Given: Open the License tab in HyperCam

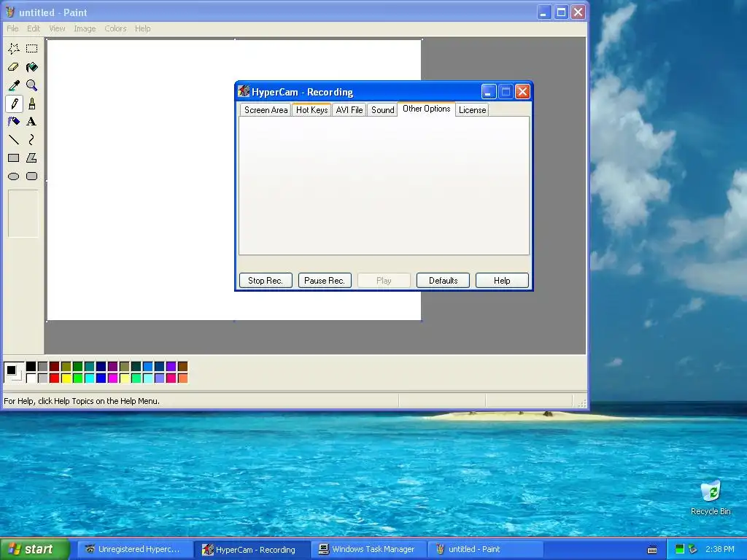Looking at the screenshot, I should coord(472,110).
